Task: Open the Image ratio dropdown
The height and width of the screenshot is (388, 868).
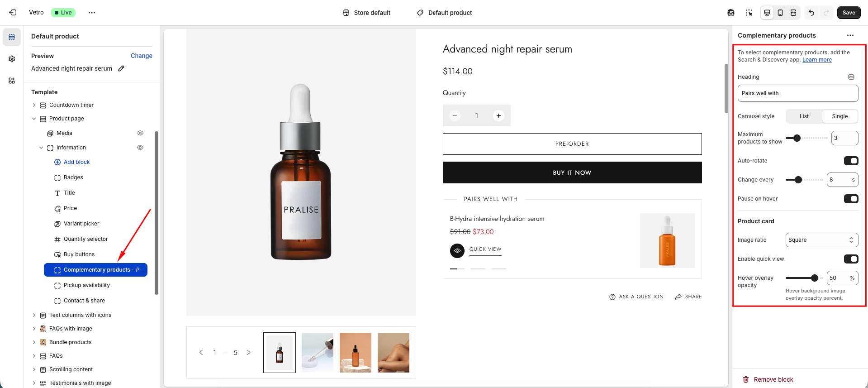Action: [821, 240]
